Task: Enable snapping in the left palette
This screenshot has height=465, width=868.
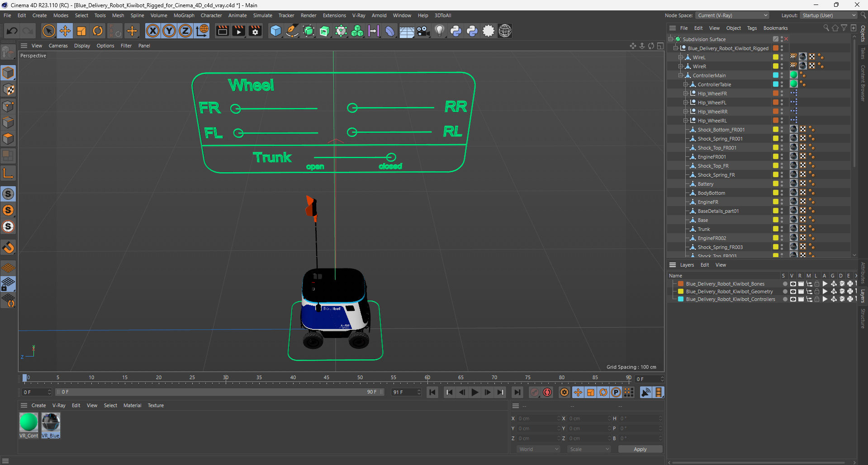Action: (x=8, y=247)
